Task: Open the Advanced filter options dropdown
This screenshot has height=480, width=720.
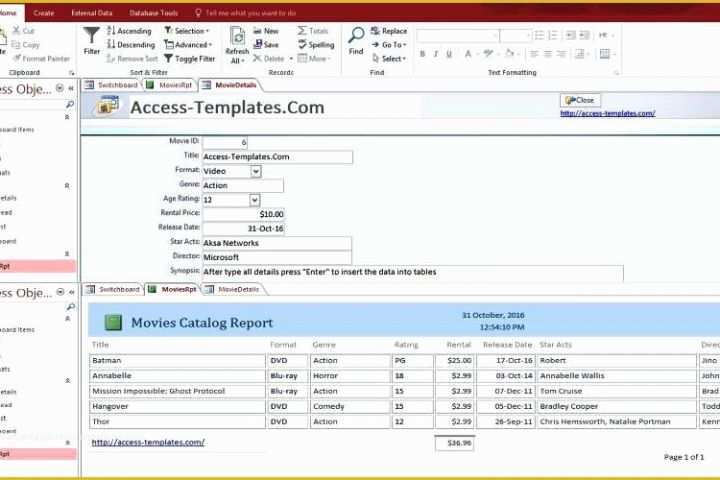Action: click(188, 45)
